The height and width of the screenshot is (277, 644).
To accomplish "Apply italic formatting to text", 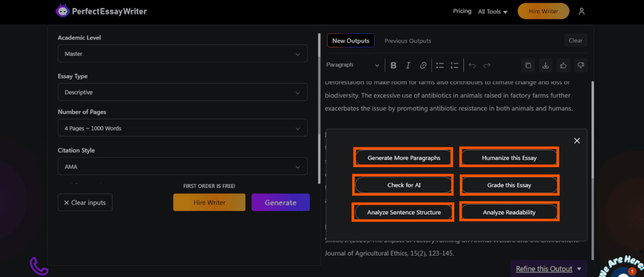I will pyautogui.click(x=408, y=65).
